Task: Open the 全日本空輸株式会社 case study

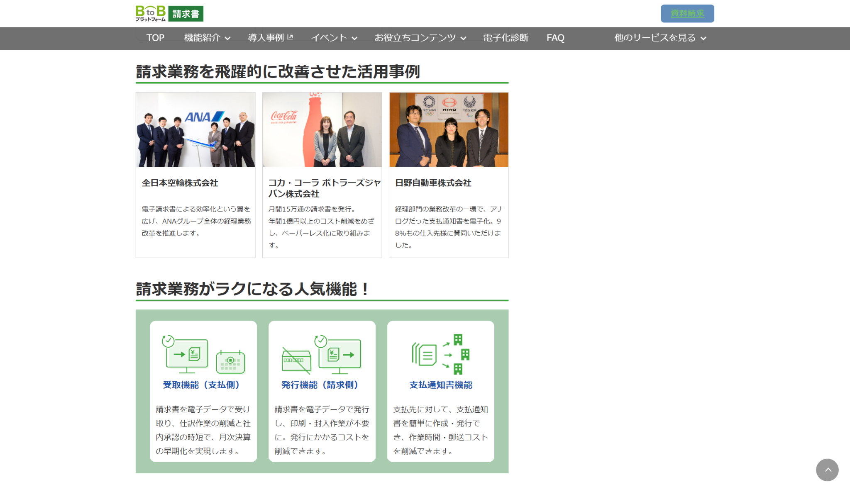Action: click(181, 183)
